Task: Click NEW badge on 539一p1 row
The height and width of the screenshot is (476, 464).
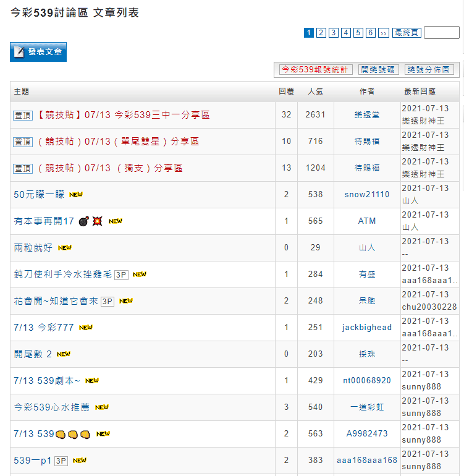Action: (x=80, y=461)
